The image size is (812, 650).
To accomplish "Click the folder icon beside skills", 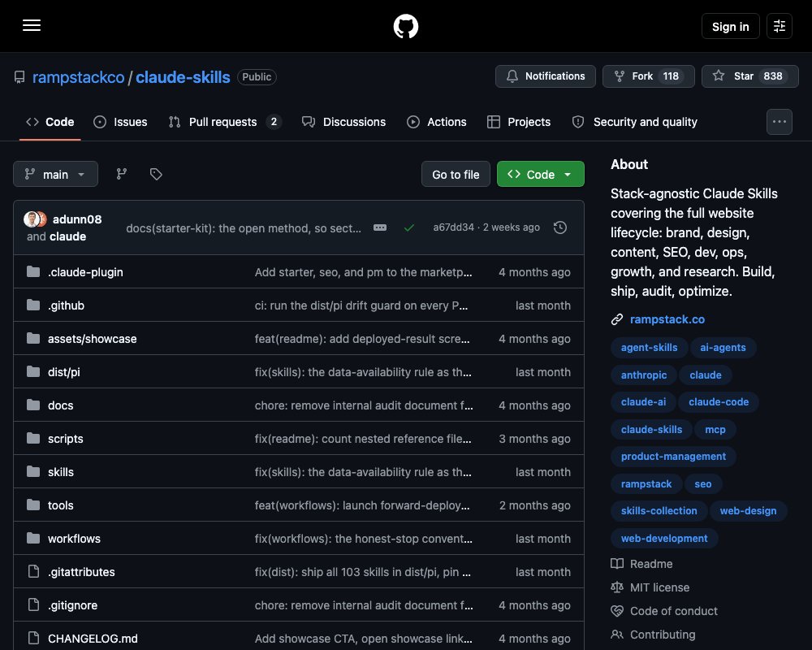I will click(x=33, y=472).
